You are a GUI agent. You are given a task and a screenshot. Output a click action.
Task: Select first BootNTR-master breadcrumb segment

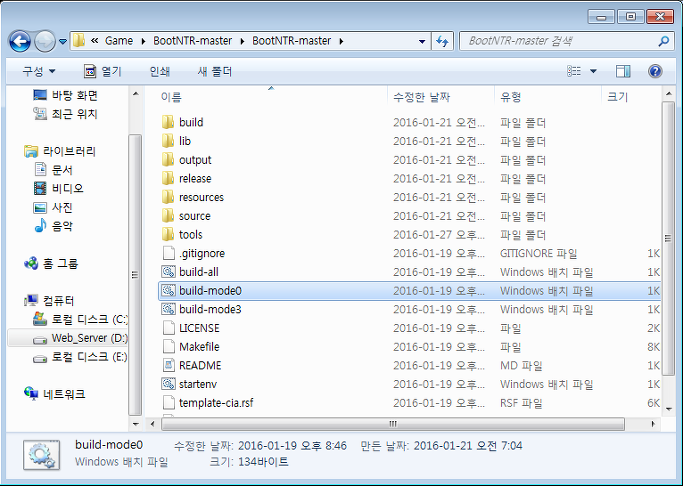(193, 41)
